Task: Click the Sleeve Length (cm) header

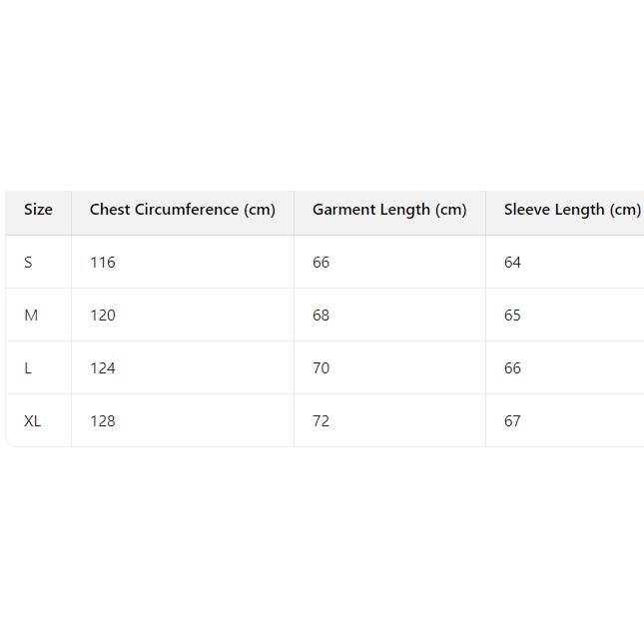Action: 572,210
